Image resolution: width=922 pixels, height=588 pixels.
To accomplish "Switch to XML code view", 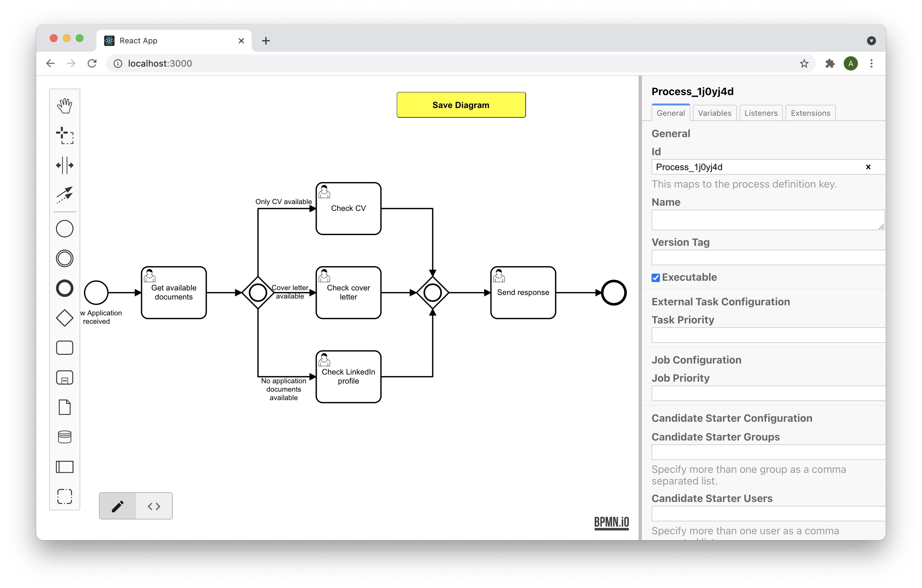I will (154, 506).
